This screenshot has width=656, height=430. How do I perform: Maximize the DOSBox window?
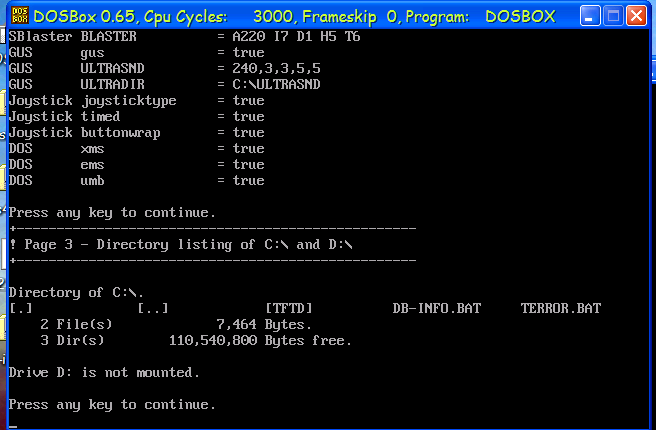tap(613, 16)
